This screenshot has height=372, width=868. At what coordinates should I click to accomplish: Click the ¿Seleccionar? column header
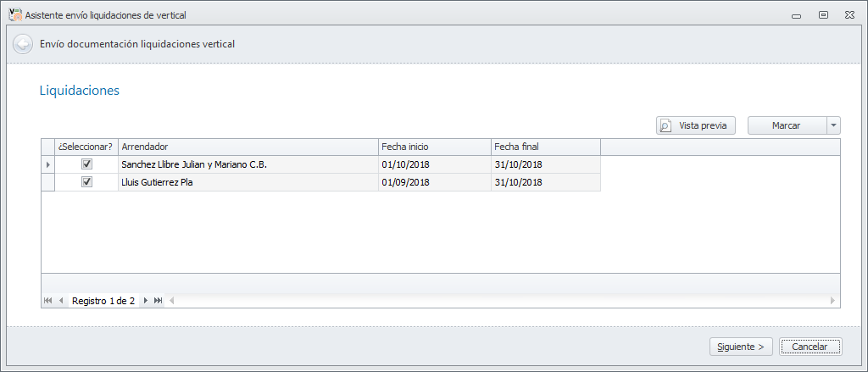(86, 147)
